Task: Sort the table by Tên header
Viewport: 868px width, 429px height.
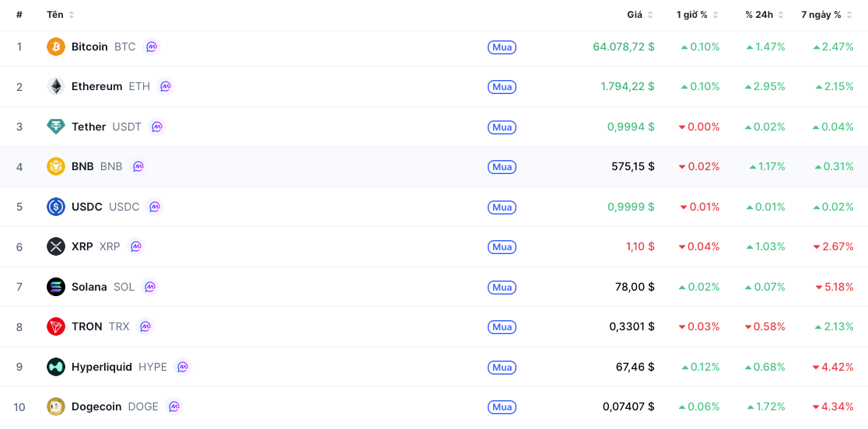Action: point(61,15)
